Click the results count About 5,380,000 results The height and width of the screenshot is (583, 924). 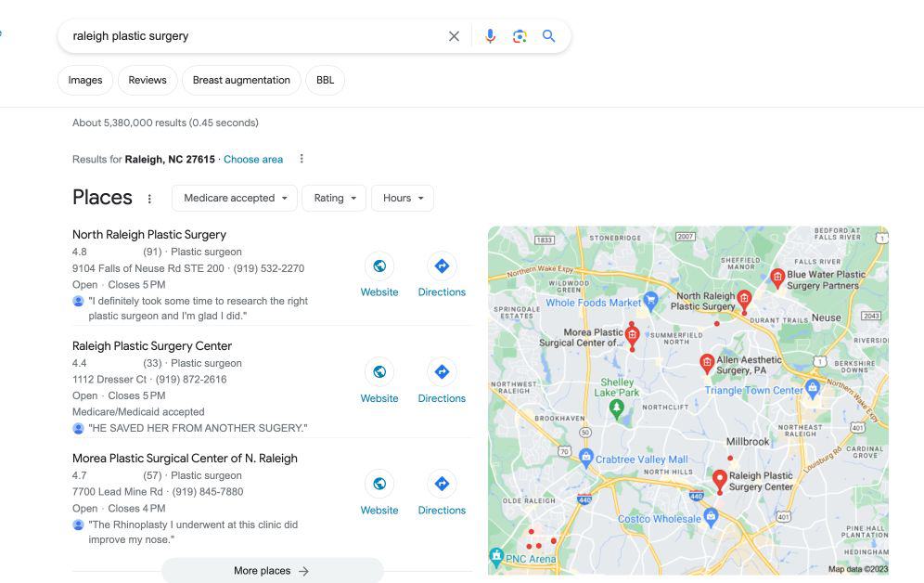(165, 123)
